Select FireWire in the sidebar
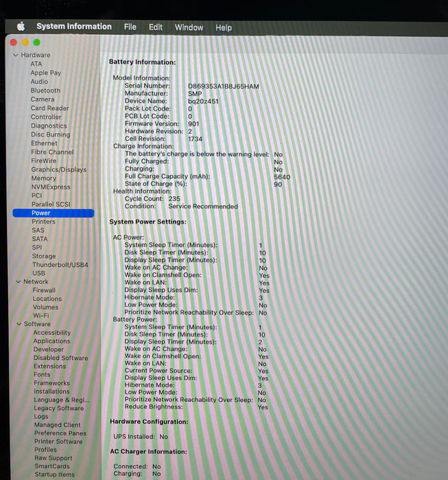 coord(44,160)
